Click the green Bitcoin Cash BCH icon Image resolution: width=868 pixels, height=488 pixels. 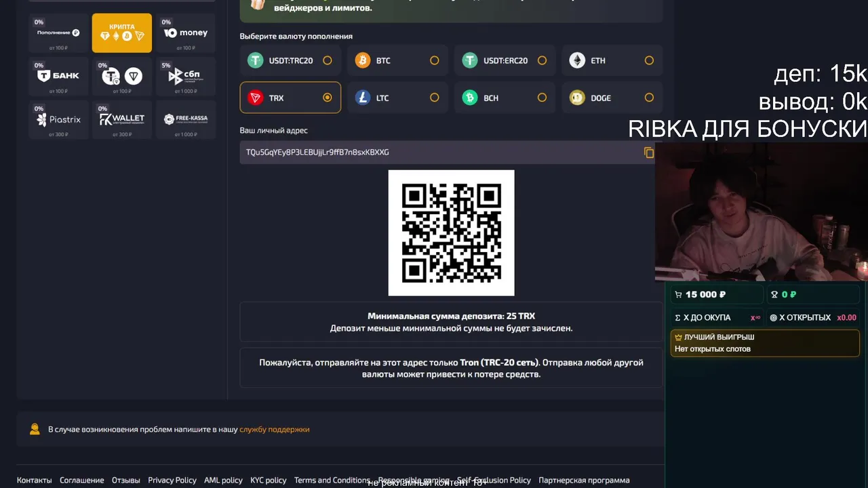coord(470,98)
